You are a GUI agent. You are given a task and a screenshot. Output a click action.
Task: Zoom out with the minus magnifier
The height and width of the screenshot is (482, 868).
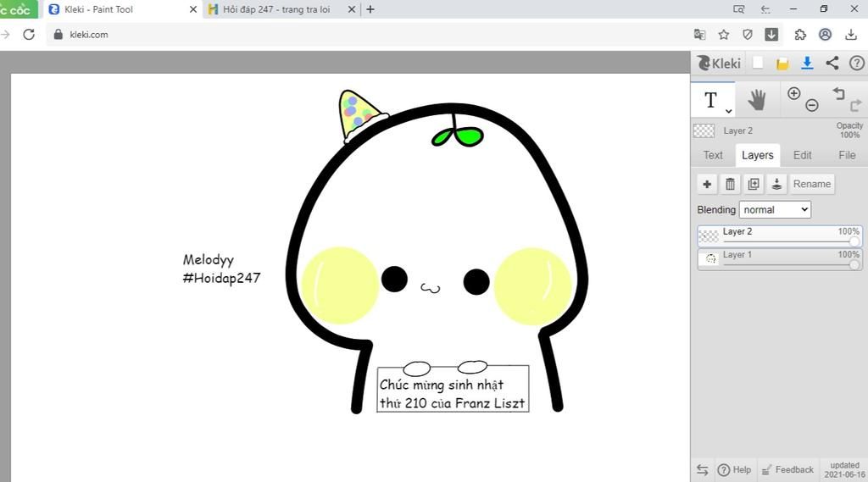[811, 105]
